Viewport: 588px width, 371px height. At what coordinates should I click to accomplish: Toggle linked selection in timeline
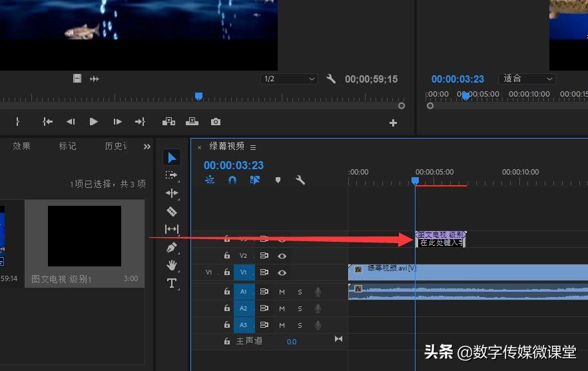pos(255,180)
